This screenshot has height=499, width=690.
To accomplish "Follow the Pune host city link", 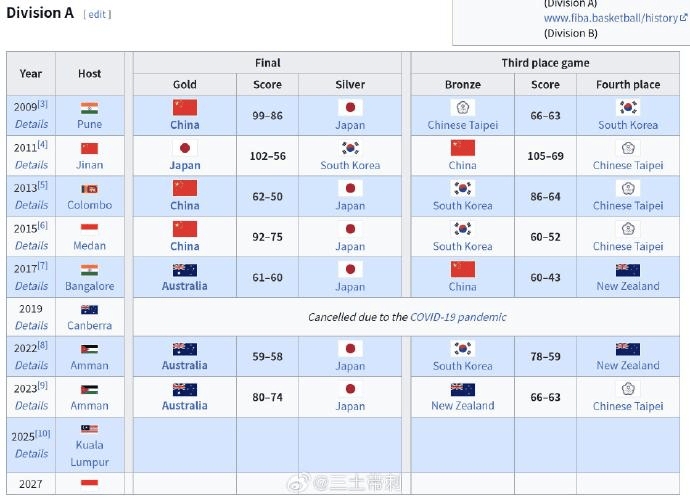I will coord(89,125).
